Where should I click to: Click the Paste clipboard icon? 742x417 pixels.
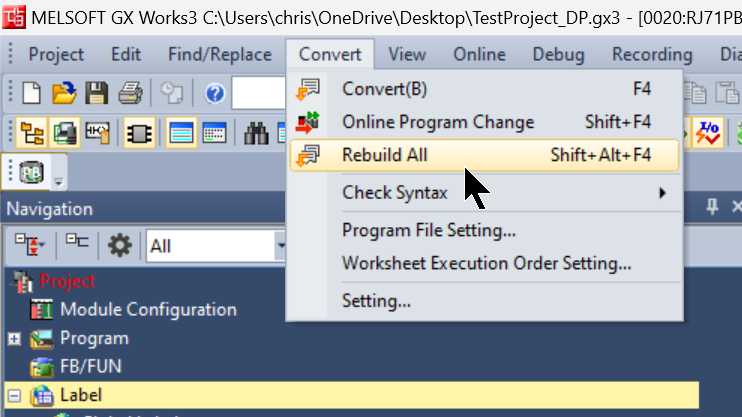pyautogui.click(x=727, y=93)
